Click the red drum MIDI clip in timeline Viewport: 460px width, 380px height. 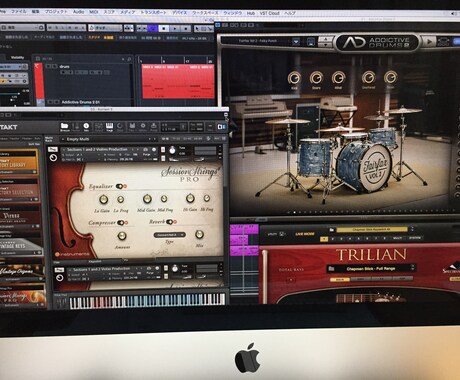[178, 82]
